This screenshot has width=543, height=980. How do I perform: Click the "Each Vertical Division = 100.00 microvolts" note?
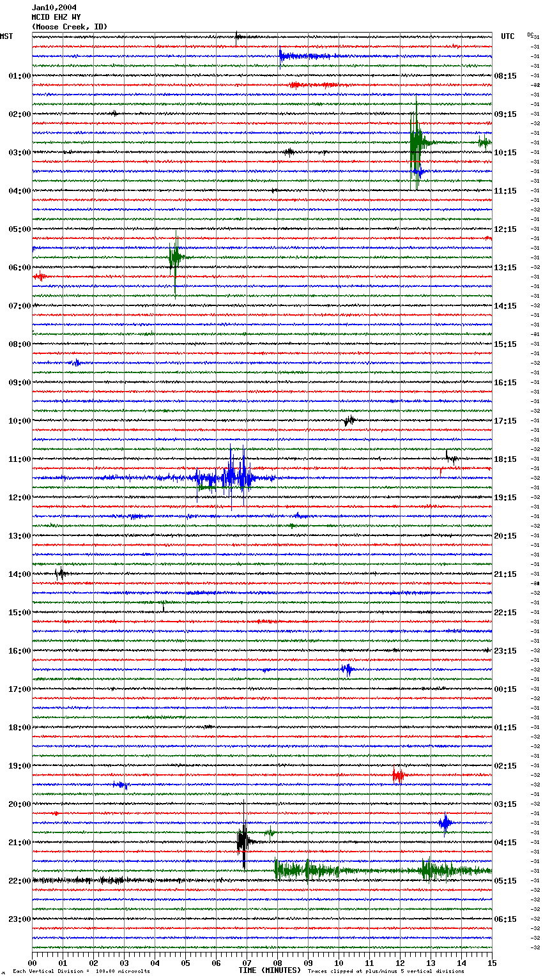(81, 971)
